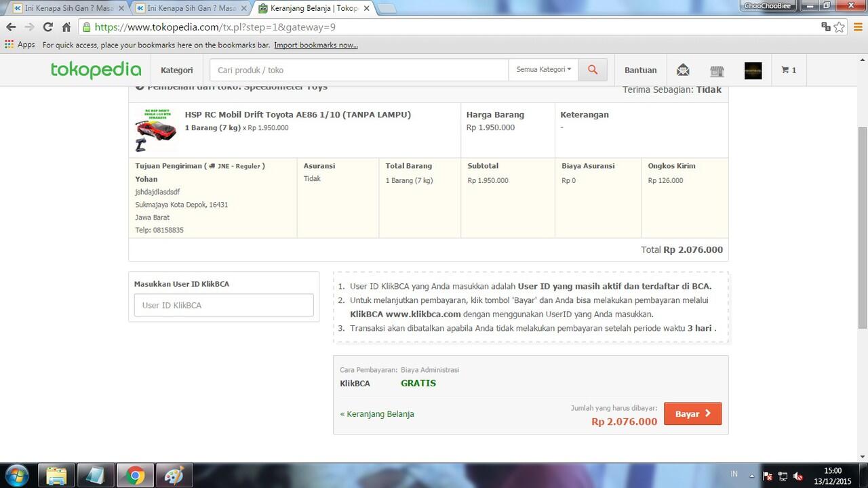Click the Import bookmarks now link
Viewport: 868px width, 488px height.
[316, 45]
